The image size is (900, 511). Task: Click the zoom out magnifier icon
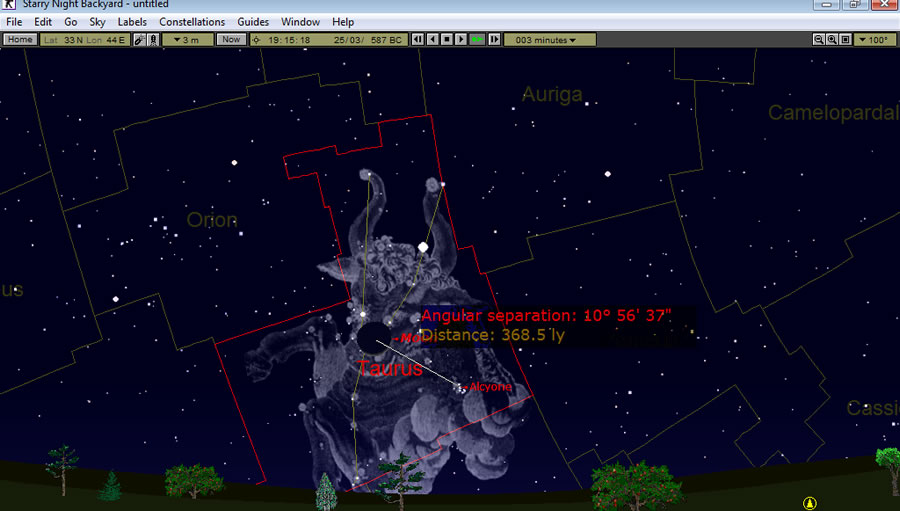pyautogui.click(x=819, y=40)
